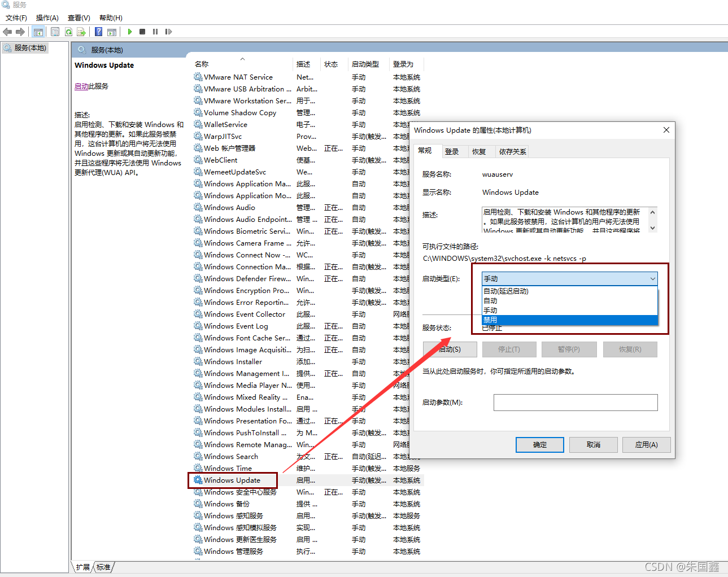Click the gear icon beside Windows Installer
Screen dimensions: 728x577
click(x=198, y=361)
